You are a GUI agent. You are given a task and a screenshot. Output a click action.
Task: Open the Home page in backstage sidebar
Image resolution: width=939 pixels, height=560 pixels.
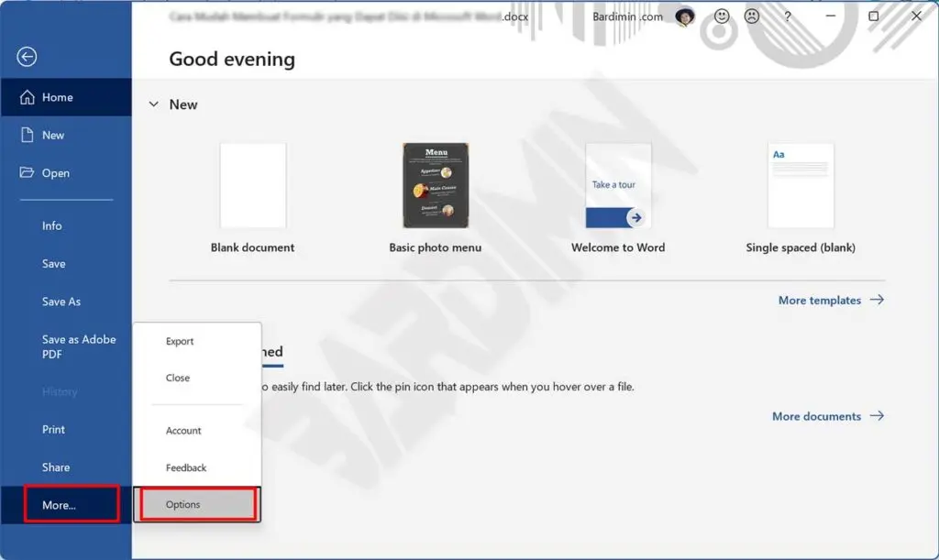click(x=66, y=97)
